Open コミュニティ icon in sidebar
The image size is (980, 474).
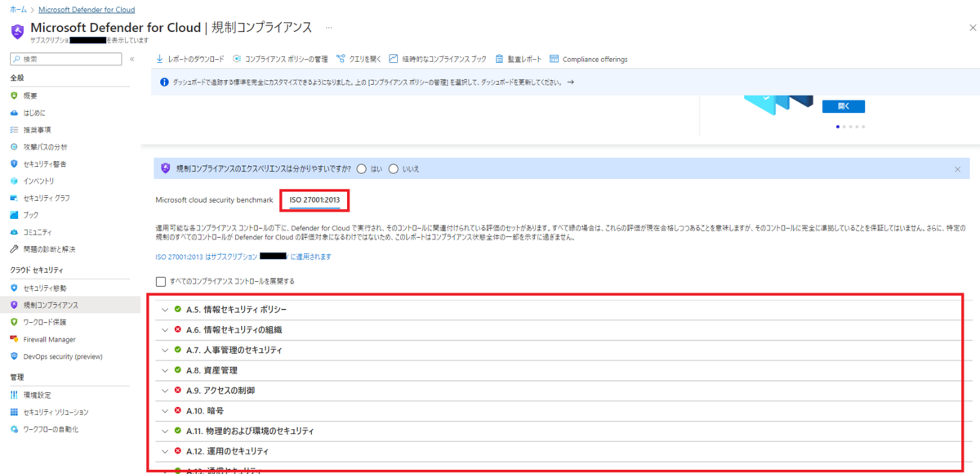pos(14,232)
